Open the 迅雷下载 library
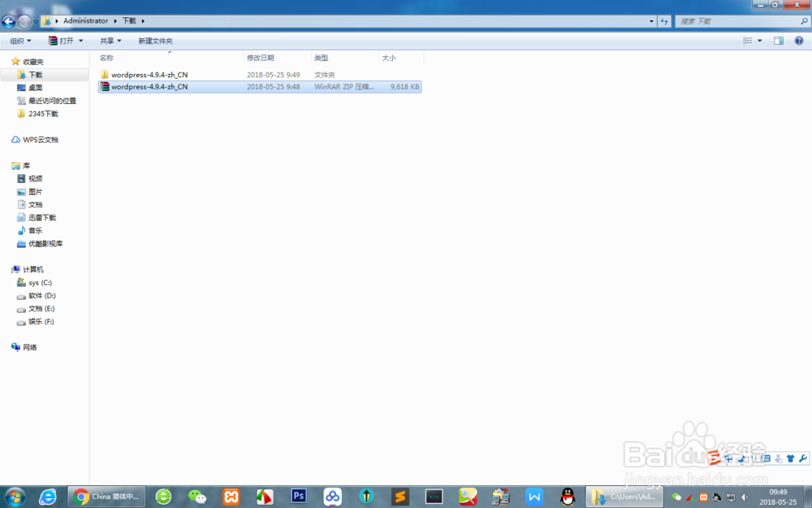The height and width of the screenshot is (508, 812). (42, 217)
